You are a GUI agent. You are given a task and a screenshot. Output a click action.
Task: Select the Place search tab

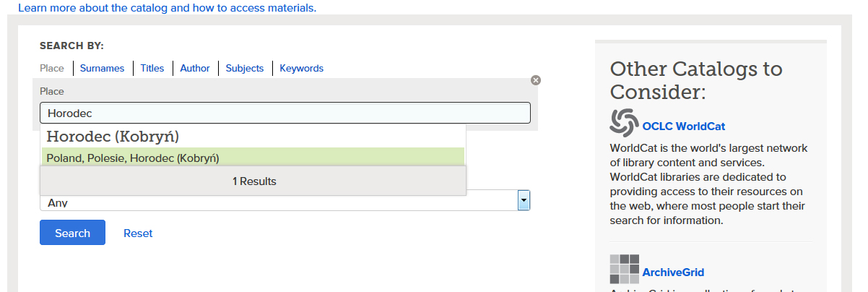pos(52,69)
